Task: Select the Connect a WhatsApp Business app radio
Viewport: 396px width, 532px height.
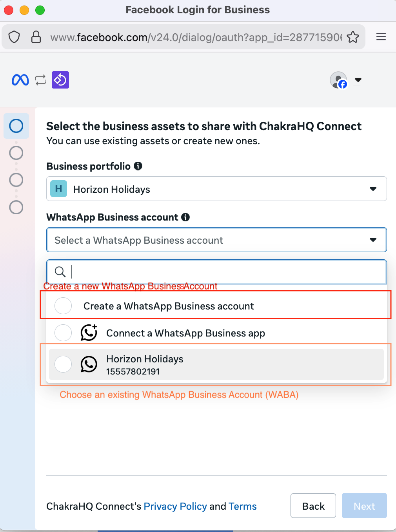Action: 63,333
